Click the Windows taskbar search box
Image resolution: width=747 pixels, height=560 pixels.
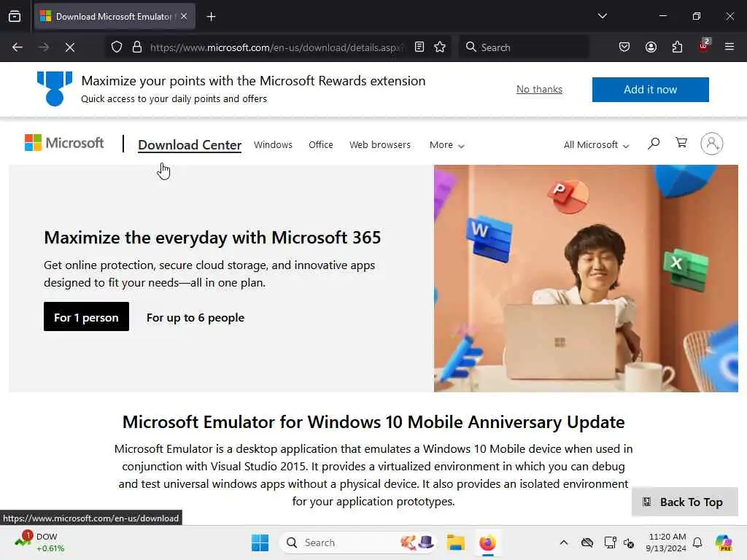(358, 542)
